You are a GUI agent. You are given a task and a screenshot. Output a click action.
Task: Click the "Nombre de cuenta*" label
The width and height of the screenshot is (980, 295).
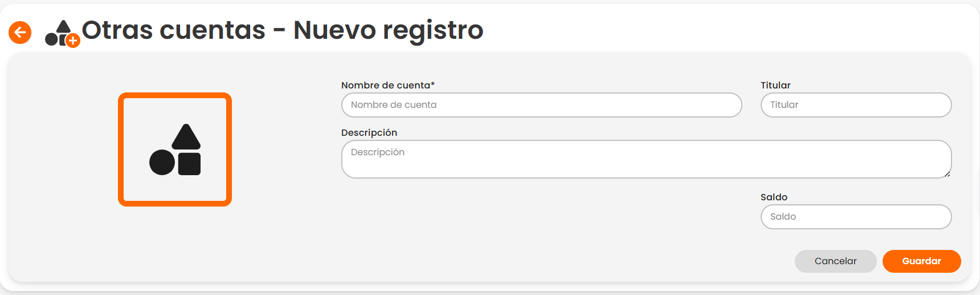click(x=388, y=85)
